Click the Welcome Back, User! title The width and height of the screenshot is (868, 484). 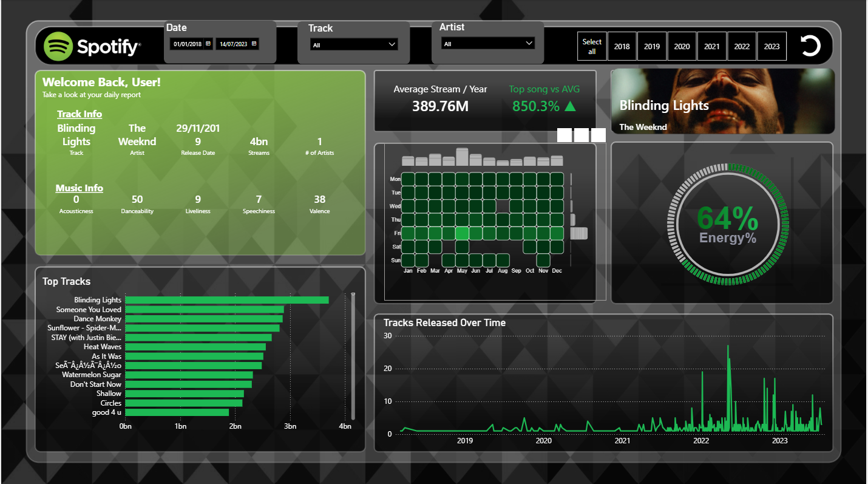pos(101,82)
